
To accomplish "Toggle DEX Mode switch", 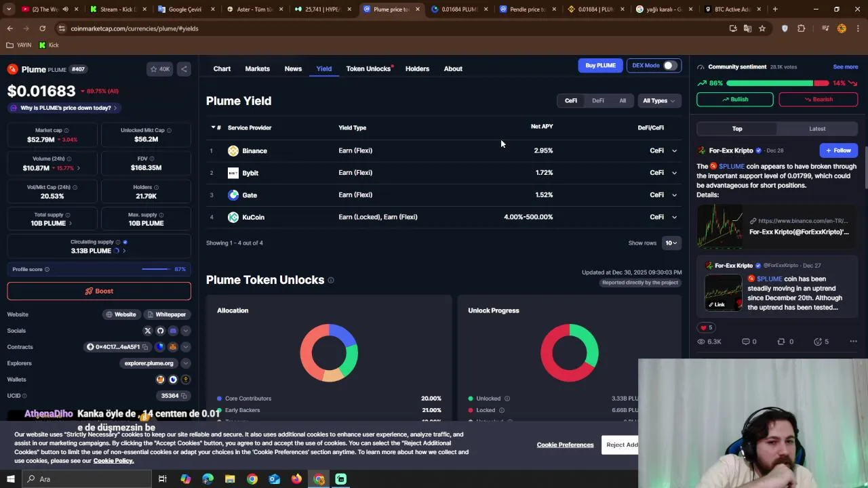I will click(670, 66).
